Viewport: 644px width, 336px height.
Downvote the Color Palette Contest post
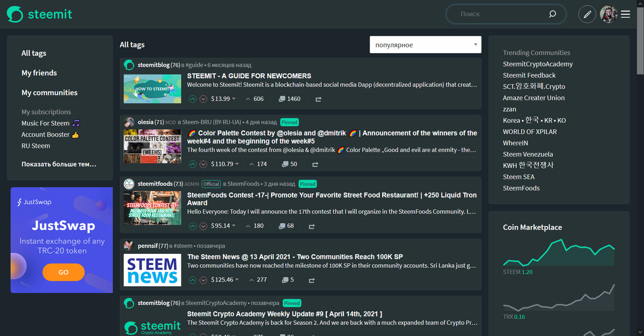coord(203,164)
